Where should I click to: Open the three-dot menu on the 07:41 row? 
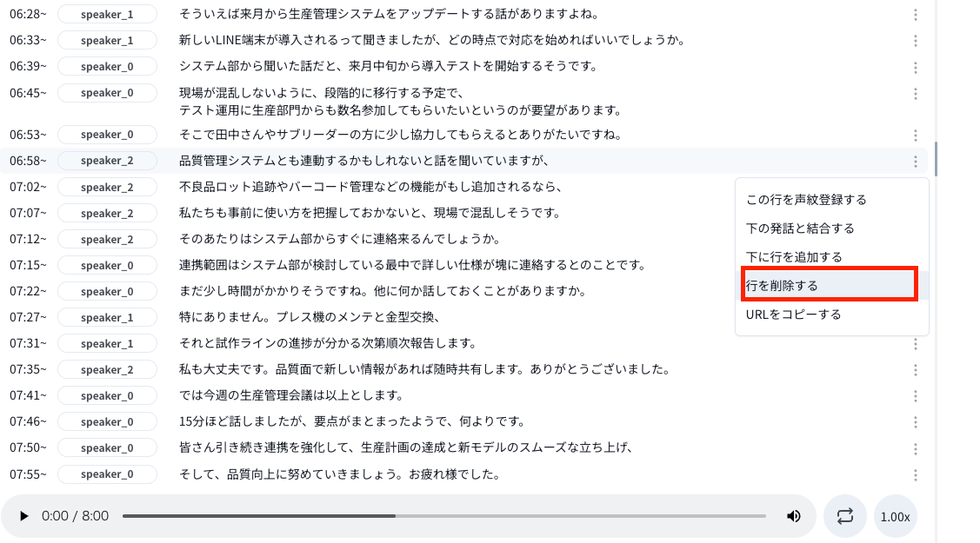tap(916, 396)
